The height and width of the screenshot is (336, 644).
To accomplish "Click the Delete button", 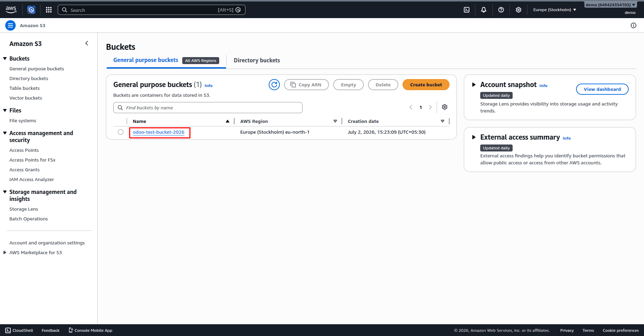I will coord(383,85).
